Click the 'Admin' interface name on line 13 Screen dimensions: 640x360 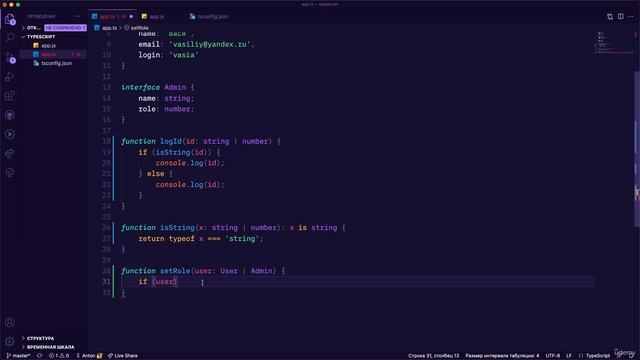click(175, 87)
